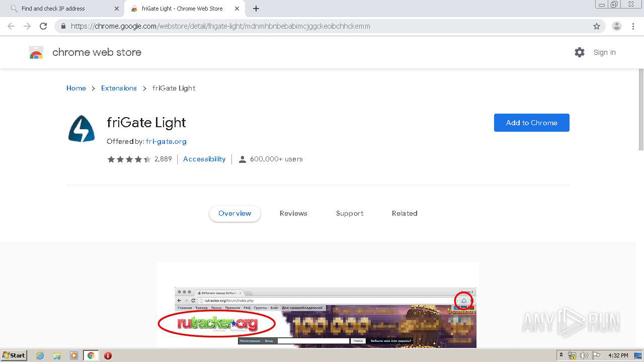Open Web Store settings gear
Viewport: 644px width, 362px height.
[x=580, y=52]
